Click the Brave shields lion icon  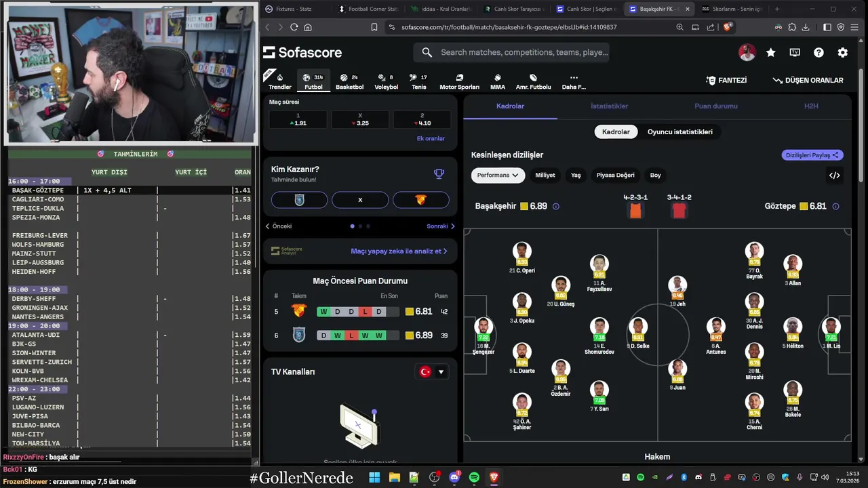click(728, 27)
